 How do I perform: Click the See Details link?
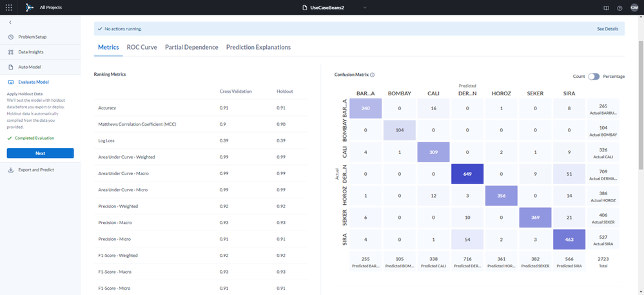tap(607, 29)
